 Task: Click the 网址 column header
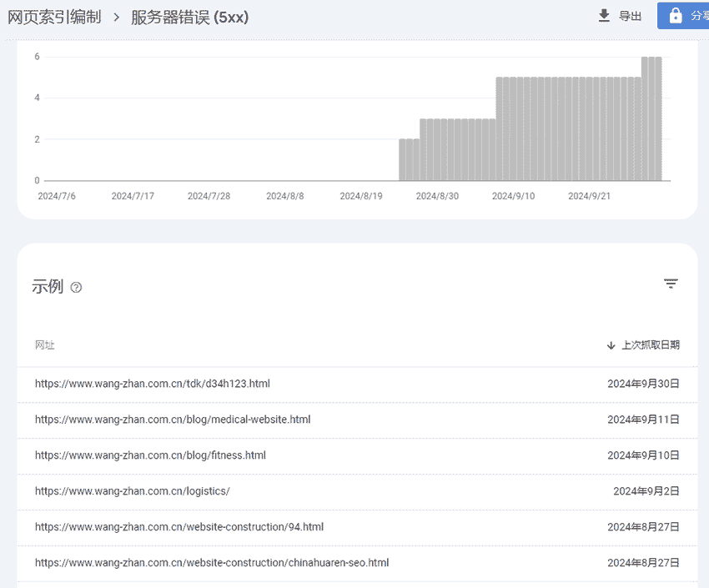(45, 345)
